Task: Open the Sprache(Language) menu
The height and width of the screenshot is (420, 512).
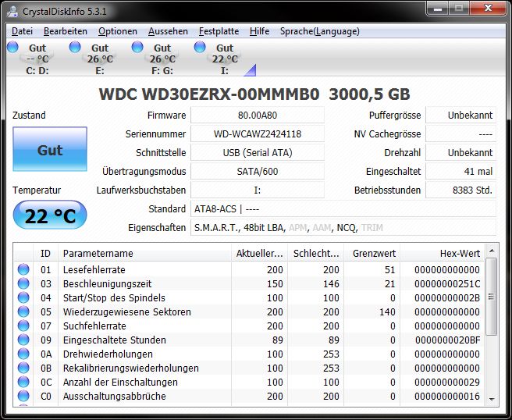Action: click(x=320, y=31)
